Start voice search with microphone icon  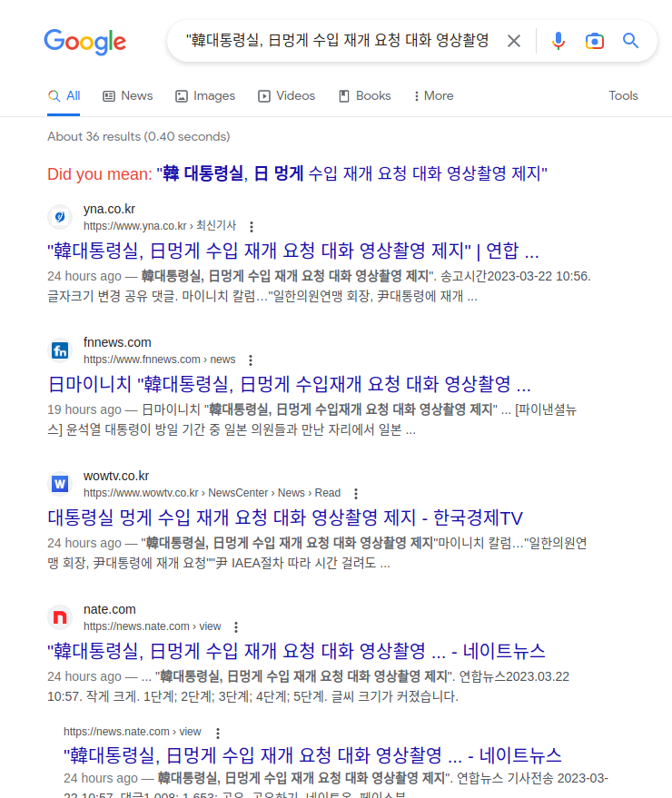[558, 41]
